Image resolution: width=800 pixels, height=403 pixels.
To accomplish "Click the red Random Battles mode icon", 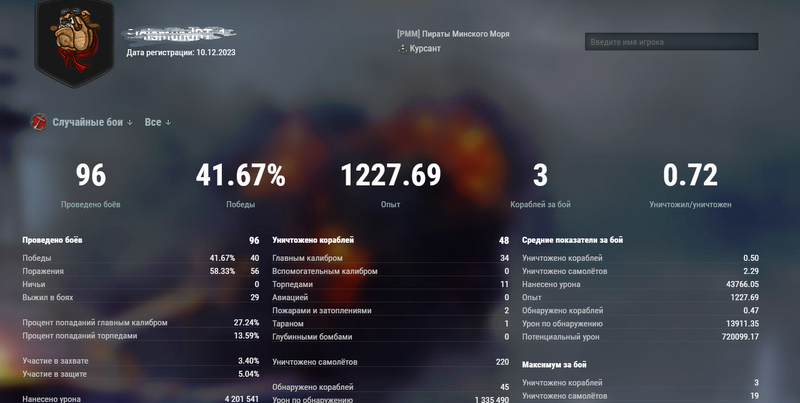I will 39,122.
